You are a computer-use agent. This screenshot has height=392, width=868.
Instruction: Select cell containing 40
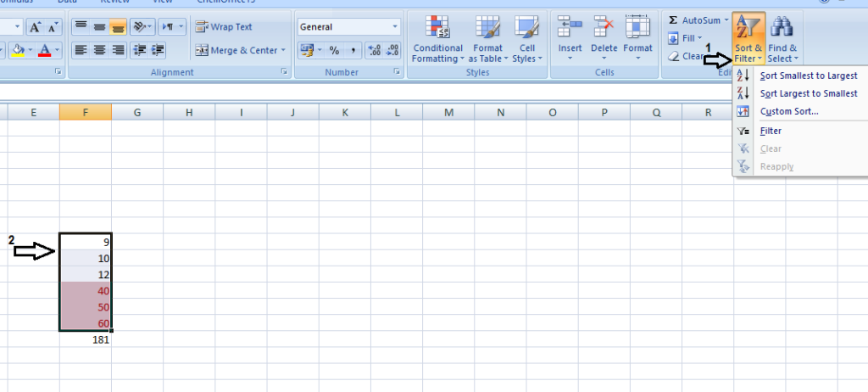coord(86,290)
